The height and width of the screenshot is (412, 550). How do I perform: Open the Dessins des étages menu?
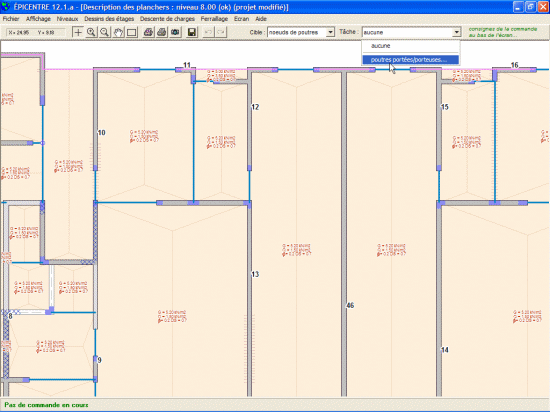click(109, 19)
